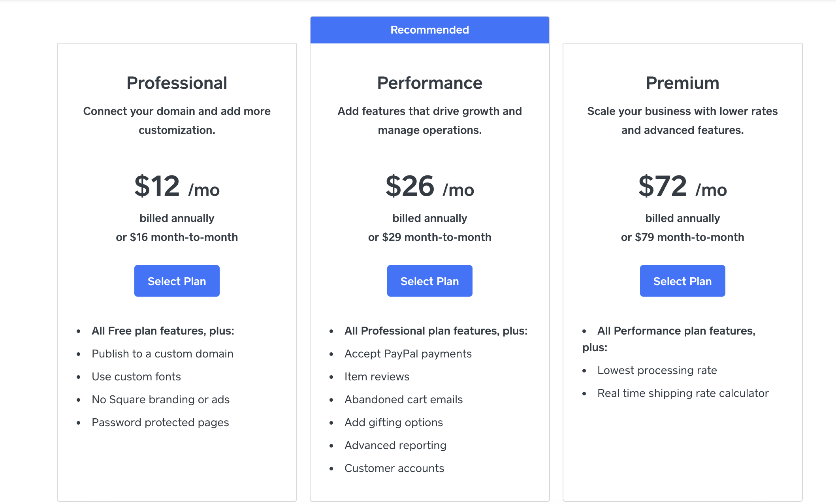Click the $72 /mo price

(682, 186)
